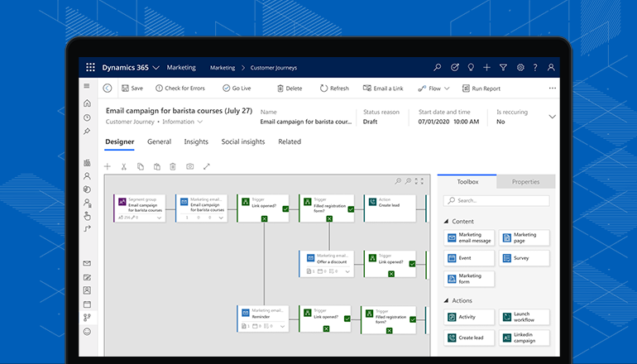Click the green X under the first Link opened trigger
Image resolution: width=637 pixels, height=364 pixels.
click(x=264, y=218)
